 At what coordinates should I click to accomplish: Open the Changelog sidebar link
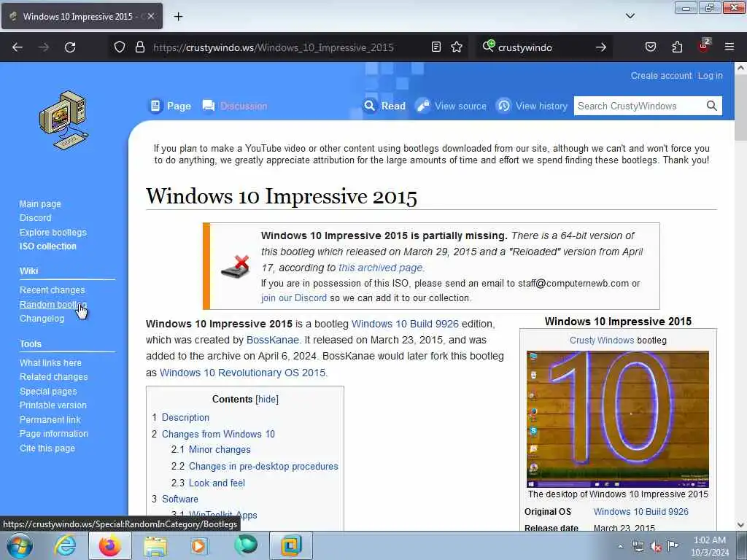pyautogui.click(x=42, y=319)
